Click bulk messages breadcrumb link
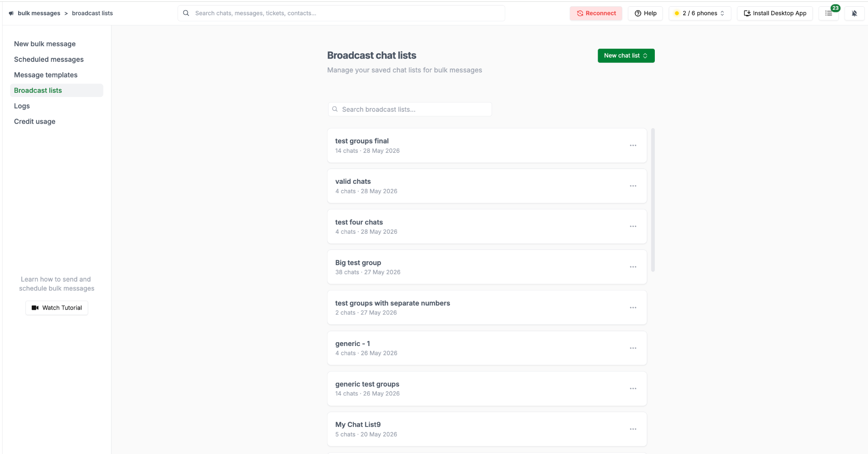This screenshot has width=868, height=454. [39, 13]
